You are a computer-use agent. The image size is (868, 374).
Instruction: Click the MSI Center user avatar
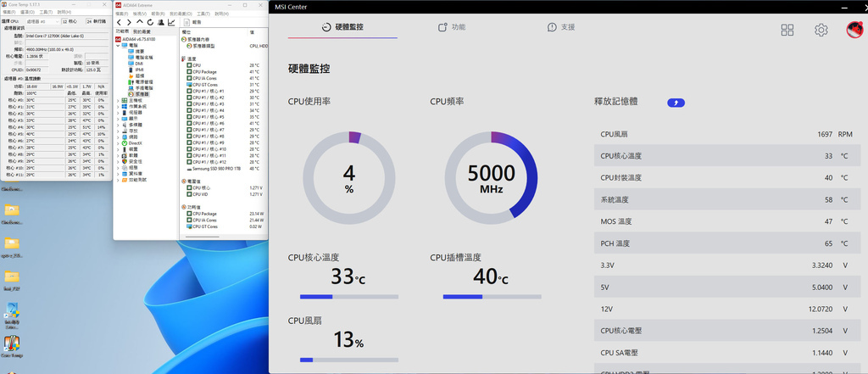point(854,30)
